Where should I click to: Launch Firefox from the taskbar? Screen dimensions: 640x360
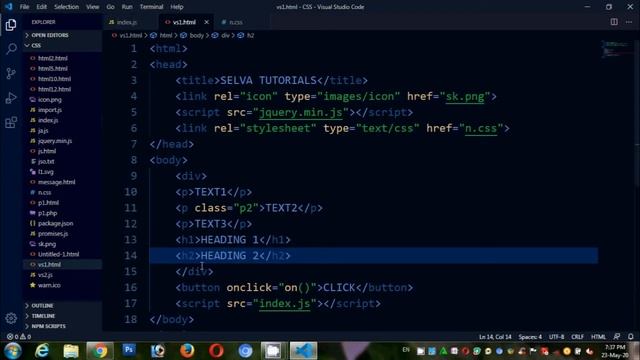(187, 351)
